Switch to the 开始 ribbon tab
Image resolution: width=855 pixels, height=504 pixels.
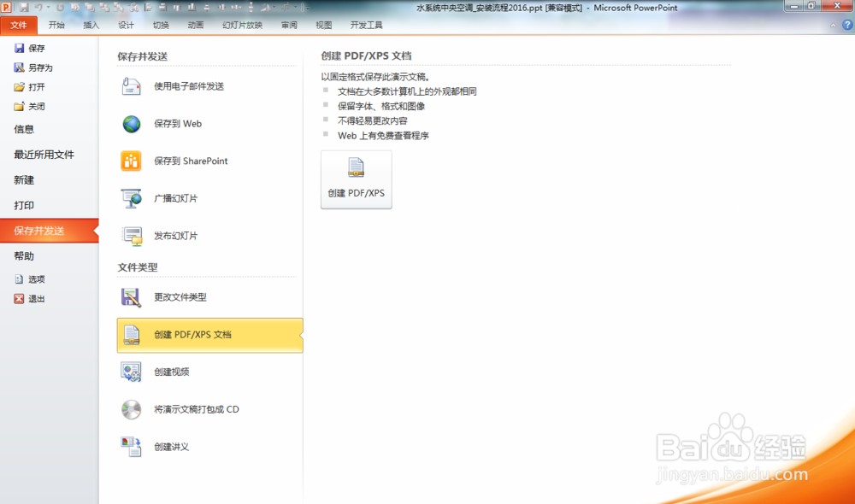point(56,25)
